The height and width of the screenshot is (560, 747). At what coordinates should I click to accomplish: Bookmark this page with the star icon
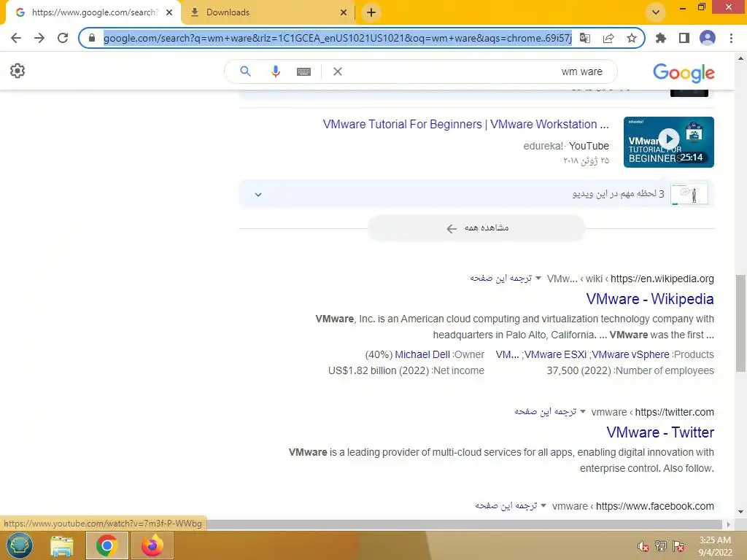[632, 38]
